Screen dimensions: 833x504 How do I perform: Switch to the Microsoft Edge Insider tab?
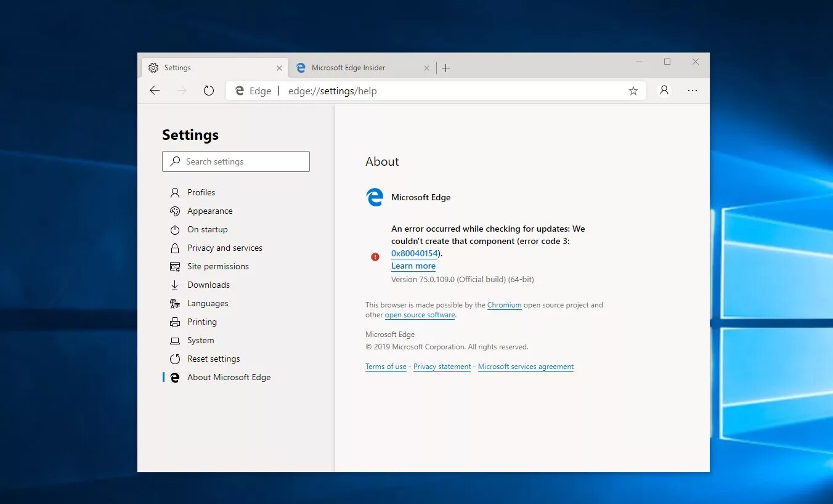coord(362,68)
